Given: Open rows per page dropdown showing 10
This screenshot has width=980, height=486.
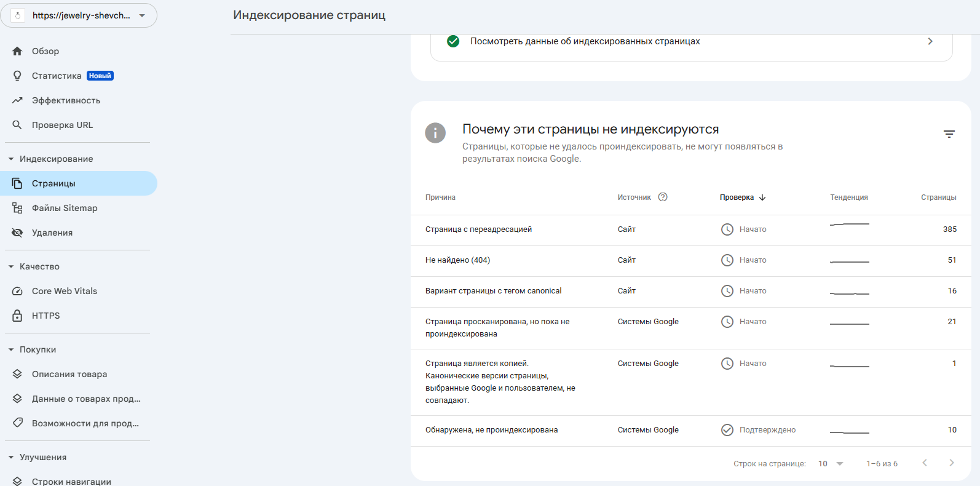Looking at the screenshot, I should pos(831,464).
